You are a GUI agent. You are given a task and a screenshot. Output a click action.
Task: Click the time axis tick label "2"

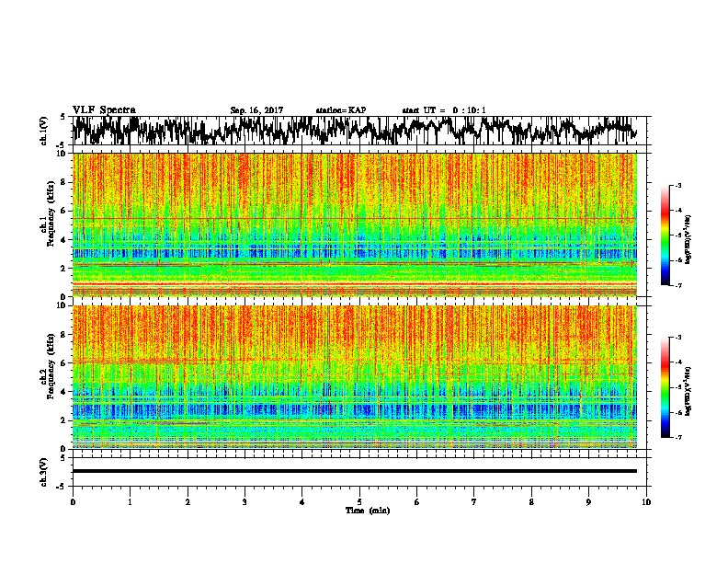[188, 502]
